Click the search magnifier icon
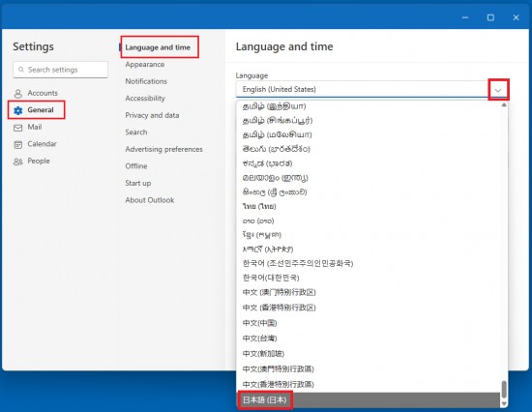Image resolution: width=532 pixels, height=412 pixels. [21, 70]
